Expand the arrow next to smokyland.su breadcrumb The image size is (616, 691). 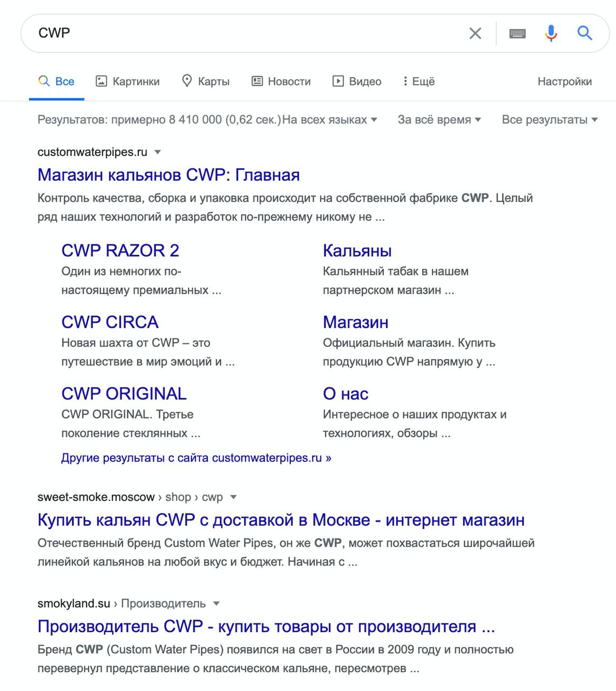coord(216,604)
